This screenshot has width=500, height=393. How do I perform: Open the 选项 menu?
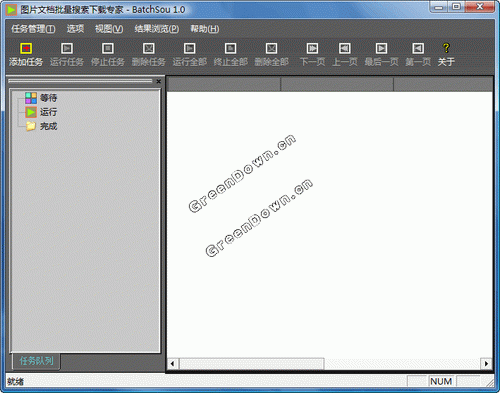click(75, 29)
